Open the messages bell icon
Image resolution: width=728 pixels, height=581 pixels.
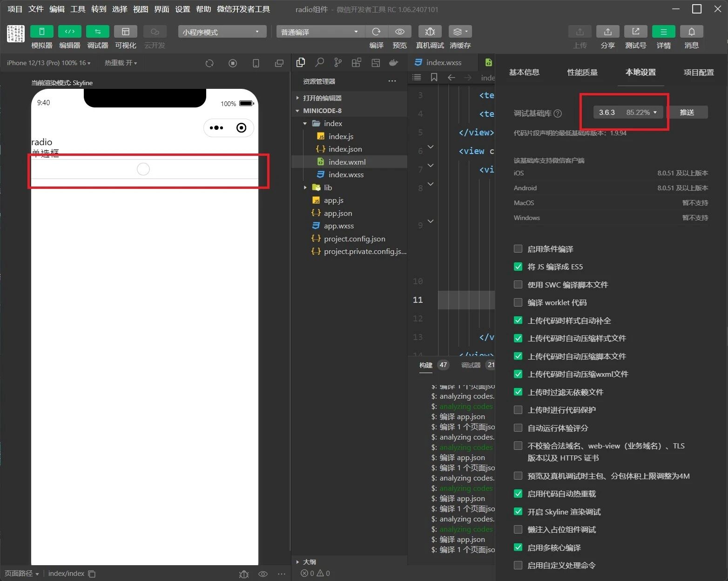691,32
